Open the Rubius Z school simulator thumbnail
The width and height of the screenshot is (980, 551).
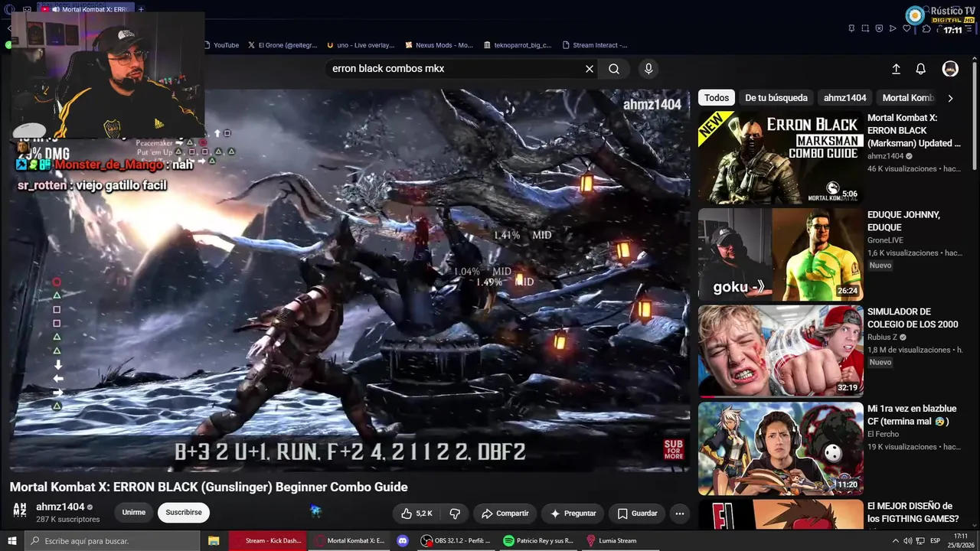[780, 351]
